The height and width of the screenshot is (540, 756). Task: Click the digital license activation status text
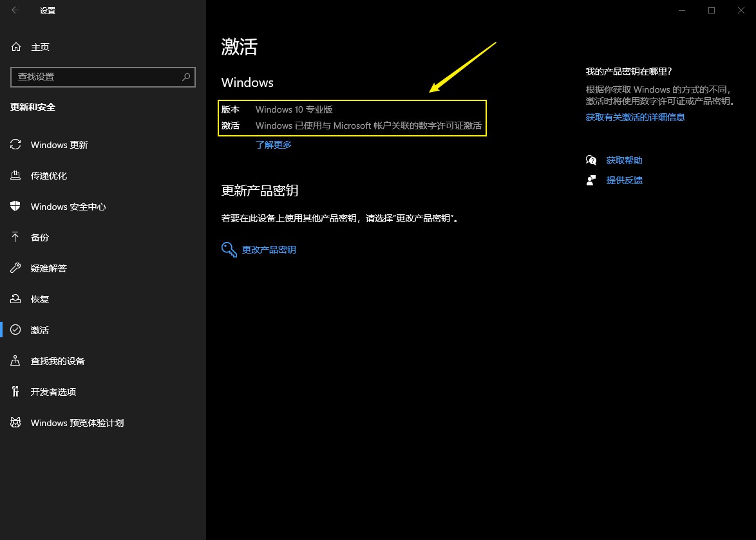(368, 126)
